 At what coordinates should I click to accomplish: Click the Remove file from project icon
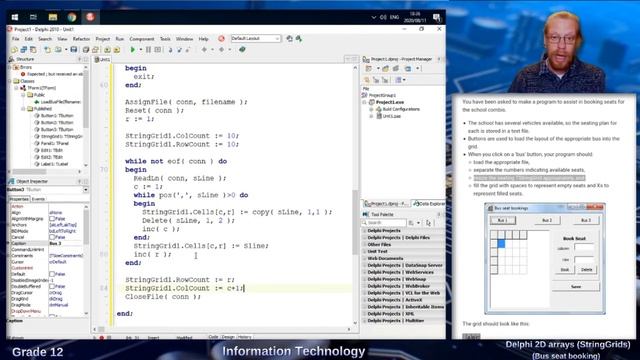[x=117, y=50]
